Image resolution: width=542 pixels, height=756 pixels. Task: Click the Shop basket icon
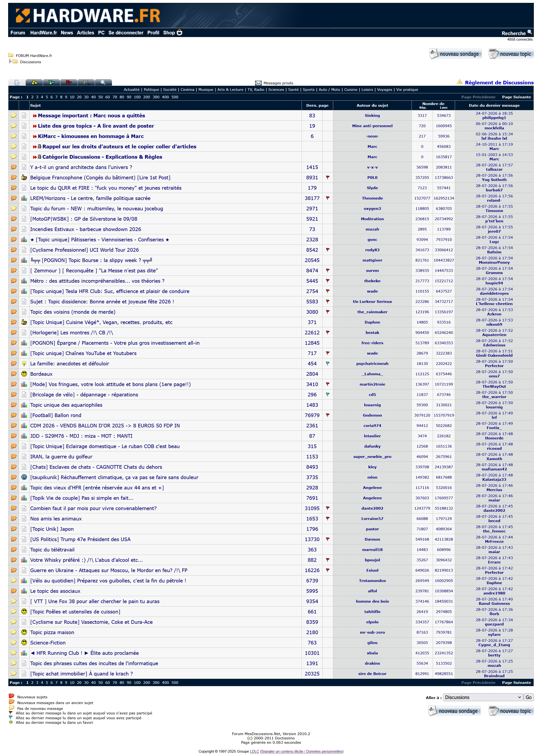[x=179, y=32]
